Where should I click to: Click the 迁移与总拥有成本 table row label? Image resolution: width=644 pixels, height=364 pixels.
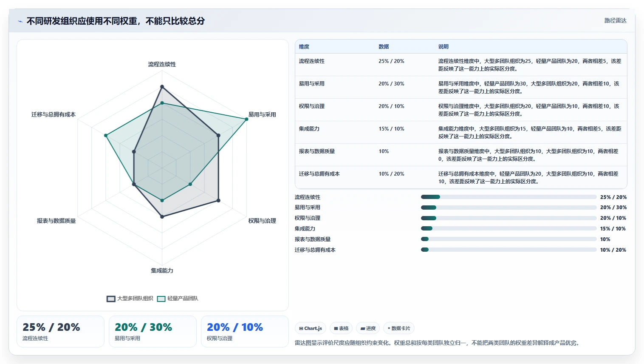[x=319, y=174]
